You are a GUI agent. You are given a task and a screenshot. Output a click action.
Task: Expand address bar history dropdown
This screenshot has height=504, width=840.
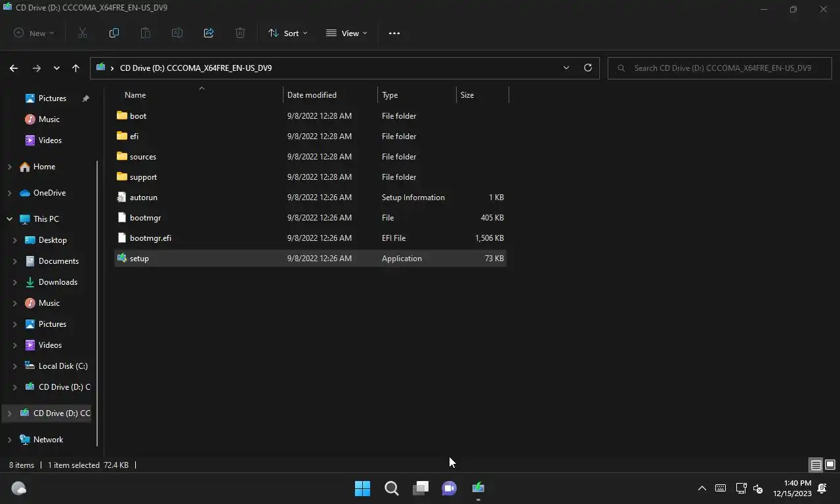566,68
